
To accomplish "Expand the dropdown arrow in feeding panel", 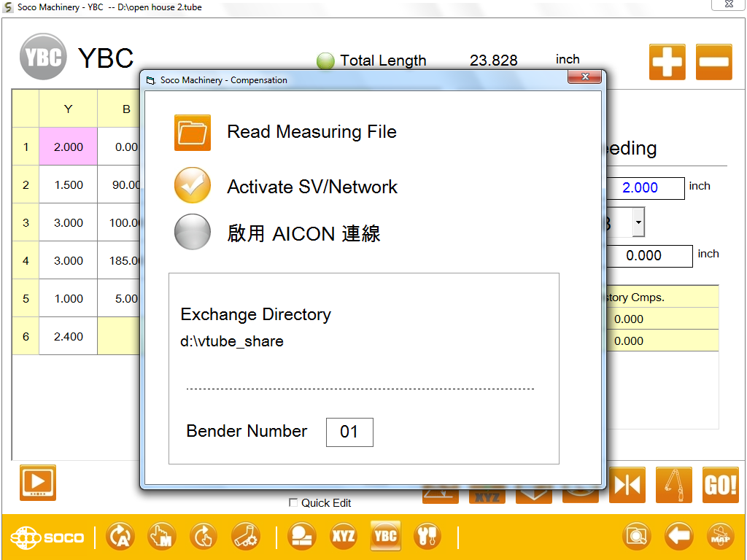I will [x=638, y=222].
